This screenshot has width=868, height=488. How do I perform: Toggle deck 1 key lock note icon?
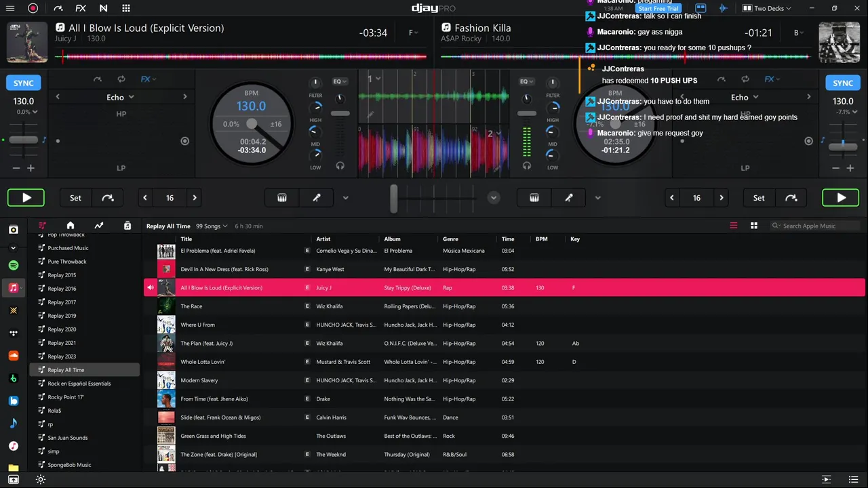44,140
